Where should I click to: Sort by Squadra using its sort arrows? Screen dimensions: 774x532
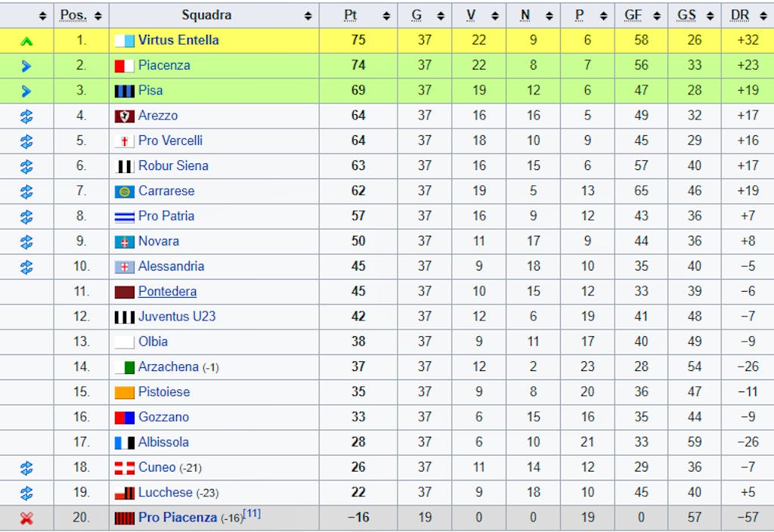[x=308, y=16]
